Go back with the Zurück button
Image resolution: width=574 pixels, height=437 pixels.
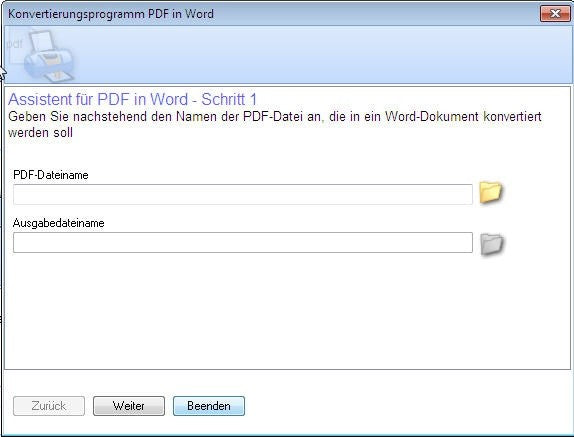(49, 406)
